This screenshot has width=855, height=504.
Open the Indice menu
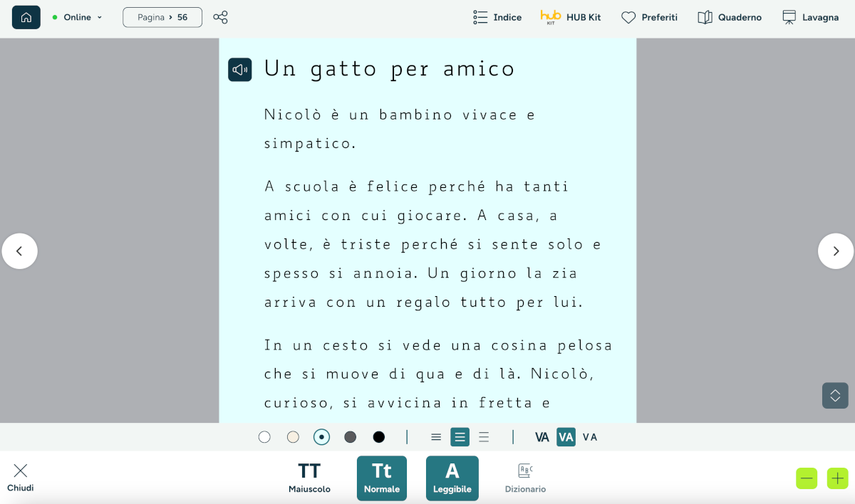497,17
